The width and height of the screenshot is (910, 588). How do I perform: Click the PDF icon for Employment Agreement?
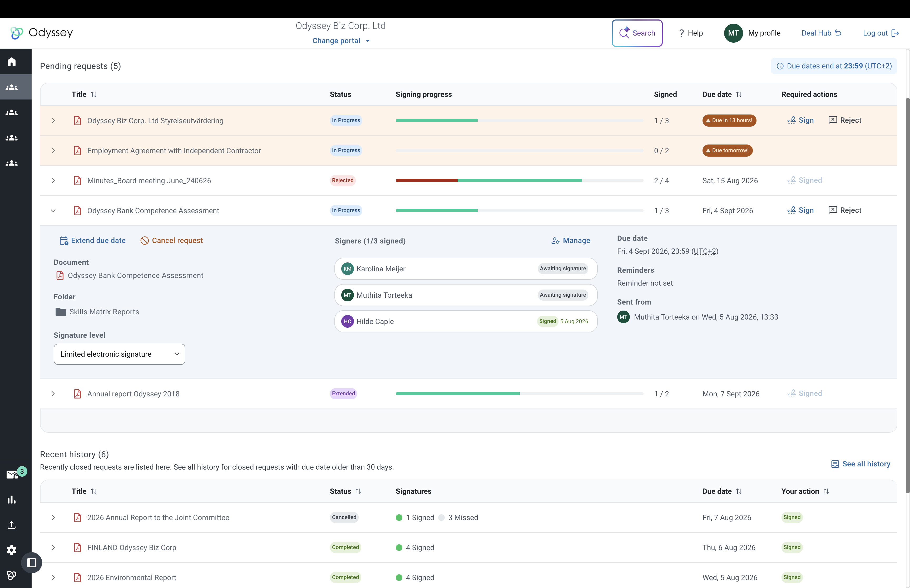point(77,151)
